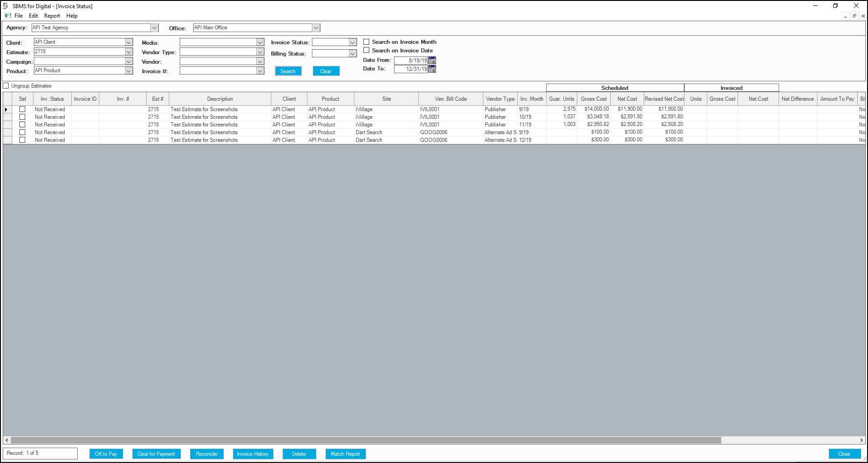Viewport: 868px width, 463px height.
Task: Click the left arrow of horizontal scrollbar
Action: [x=6, y=440]
